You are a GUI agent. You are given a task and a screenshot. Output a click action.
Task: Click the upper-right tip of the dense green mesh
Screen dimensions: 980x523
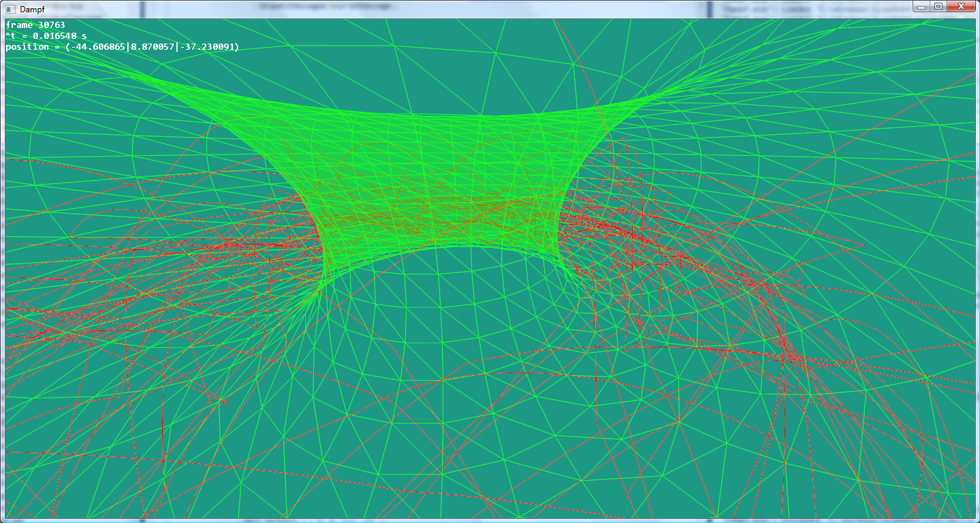coord(654,95)
